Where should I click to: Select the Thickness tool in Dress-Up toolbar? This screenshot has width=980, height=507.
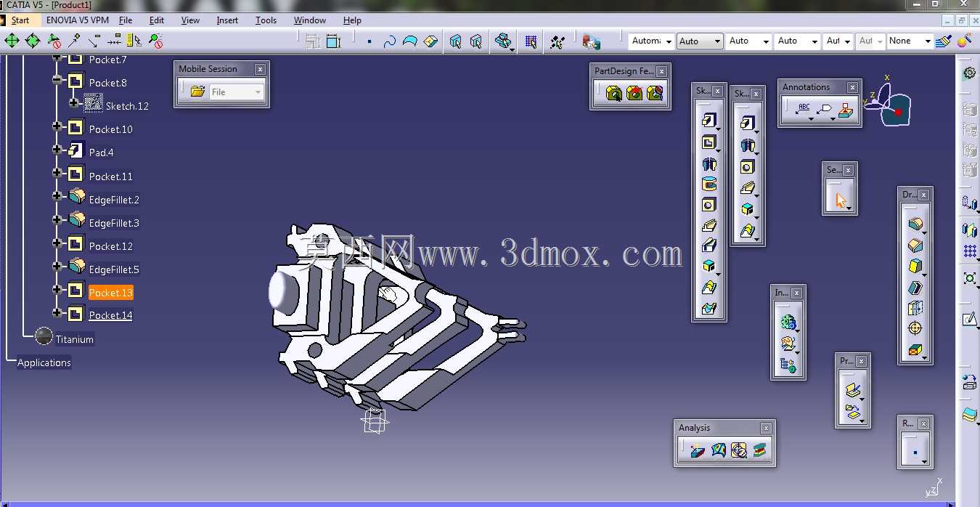[915, 308]
